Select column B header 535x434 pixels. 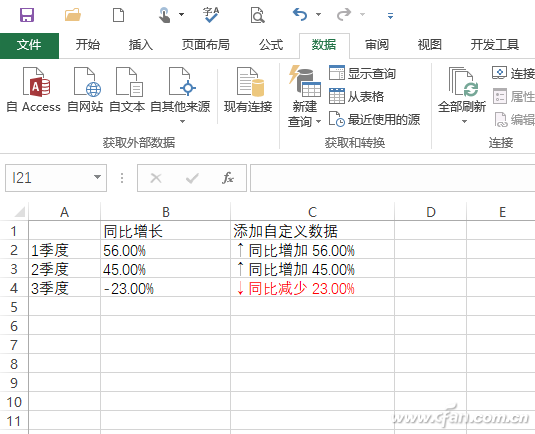[x=165, y=212]
